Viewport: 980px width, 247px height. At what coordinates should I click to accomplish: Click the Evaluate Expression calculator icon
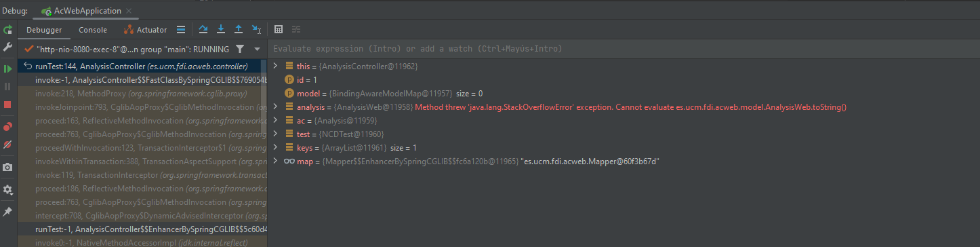(x=279, y=30)
